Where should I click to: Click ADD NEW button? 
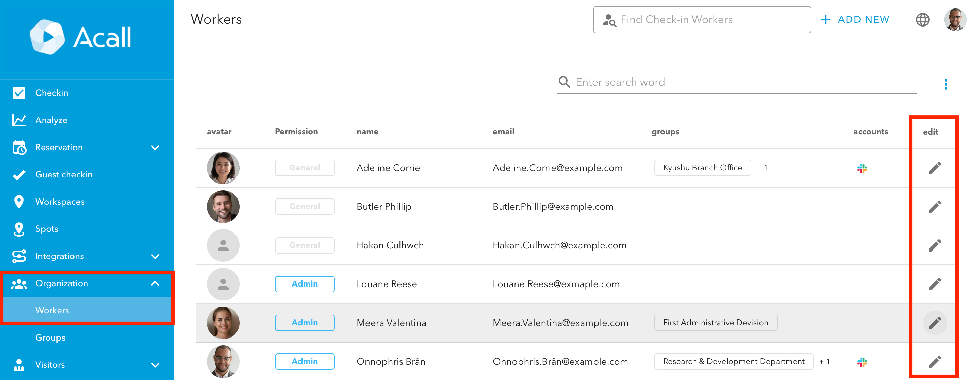click(x=855, y=19)
